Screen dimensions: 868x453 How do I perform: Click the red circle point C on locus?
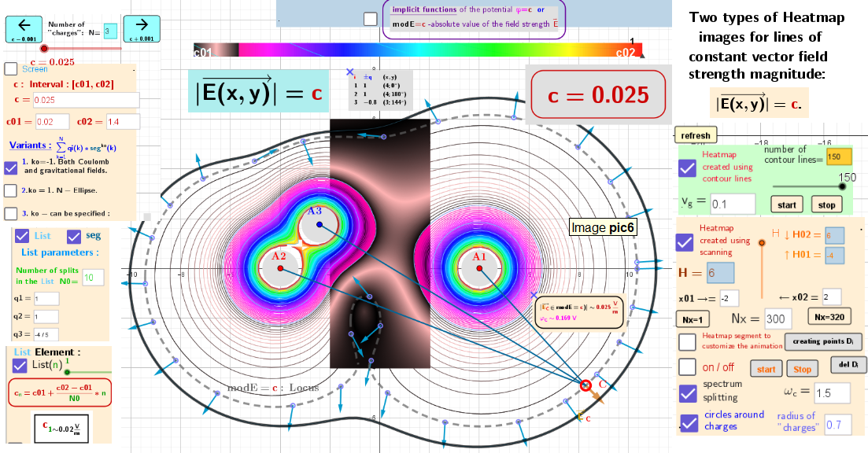[x=585, y=385]
